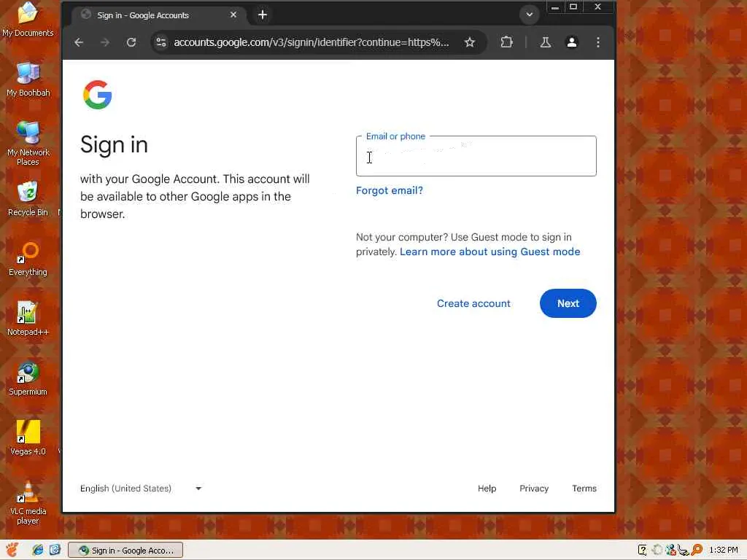Select the Vegas 4.0 desktop shortcut
The image size is (747, 560).
point(28,438)
